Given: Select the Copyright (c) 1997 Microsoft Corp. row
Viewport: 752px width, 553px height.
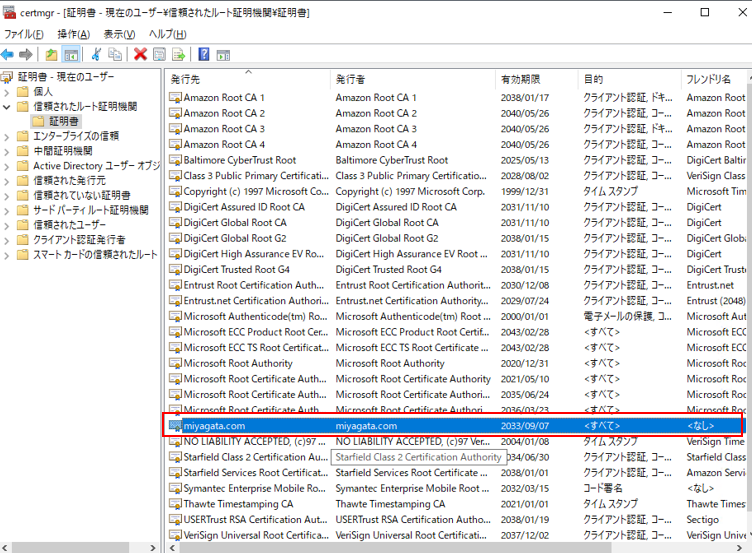Looking at the screenshot, I should click(456, 191).
